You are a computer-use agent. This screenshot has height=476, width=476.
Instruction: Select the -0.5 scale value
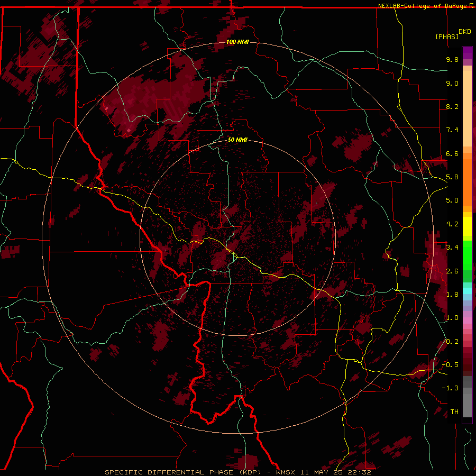coord(450,365)
